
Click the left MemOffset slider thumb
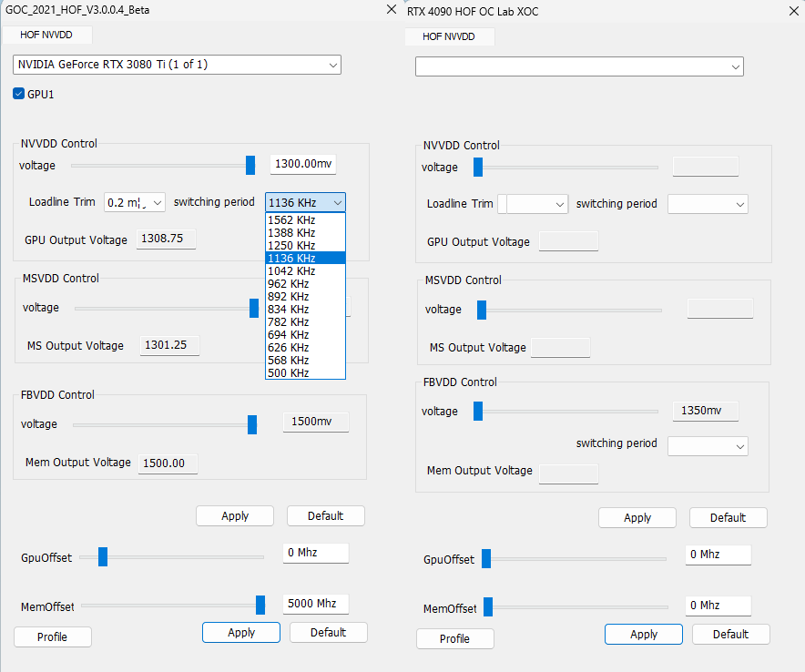pos(260,605)
